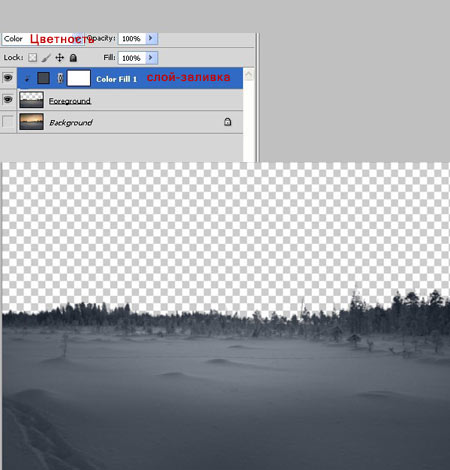Open the Opacity slider arrow
450x470 pixels.
point(152,39)
